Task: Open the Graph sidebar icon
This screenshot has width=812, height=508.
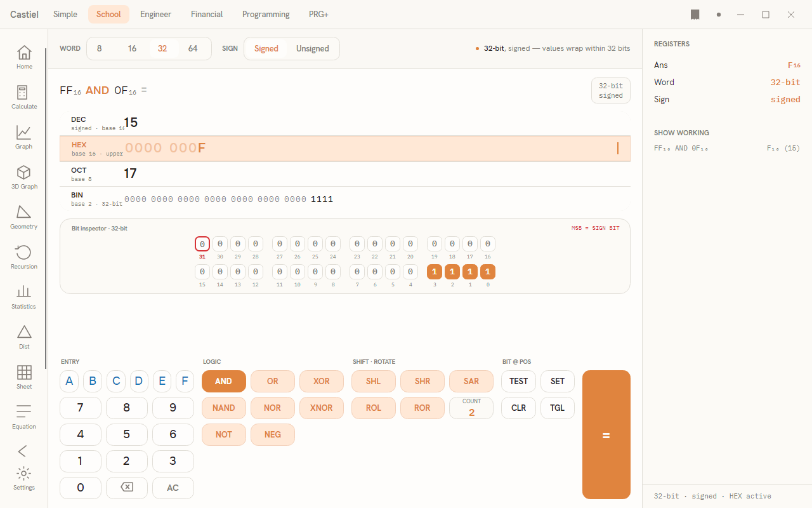Action: (24, 137)
